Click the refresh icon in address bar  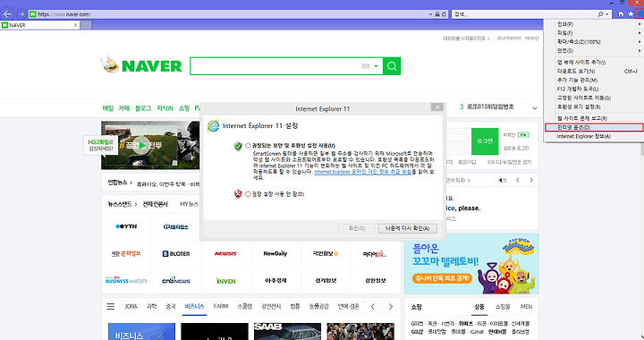coord(444,14)
